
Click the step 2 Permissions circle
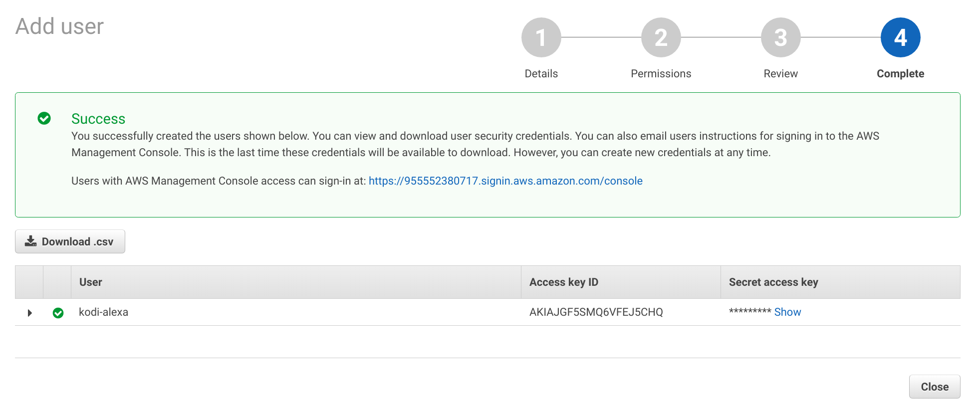[661, 37]
